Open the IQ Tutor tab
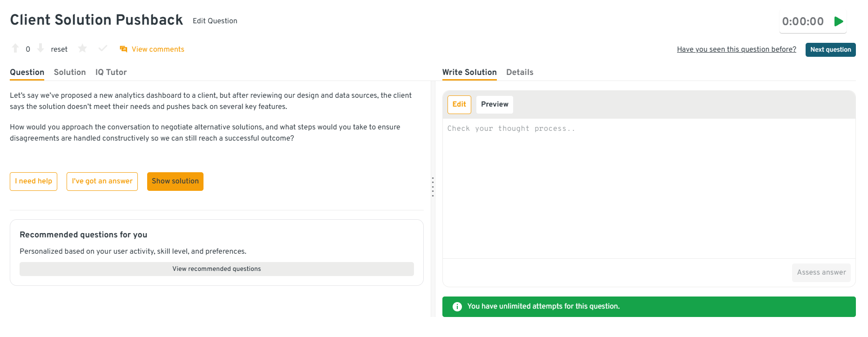Viewport: 868px width, 337px height. point(111,73)
